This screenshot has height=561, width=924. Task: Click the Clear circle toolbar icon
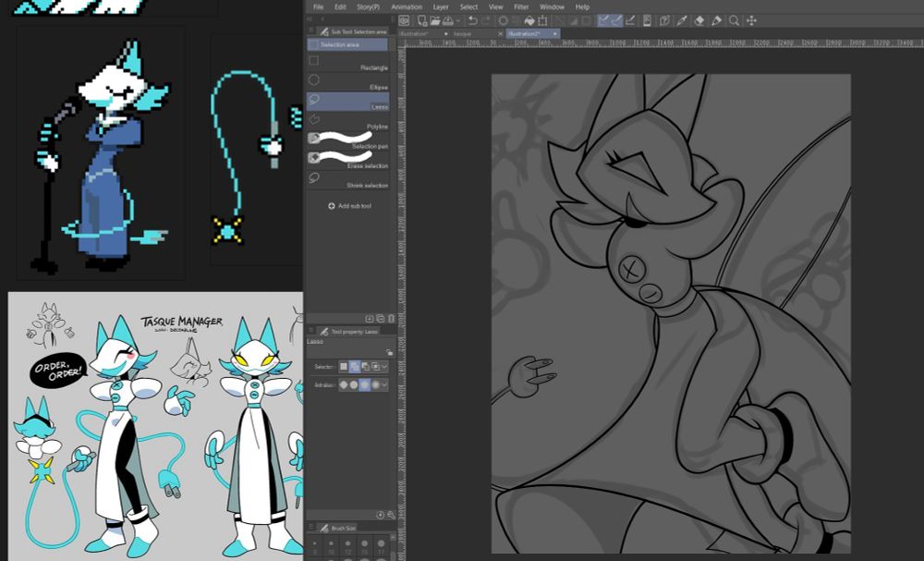coord(504,20)
